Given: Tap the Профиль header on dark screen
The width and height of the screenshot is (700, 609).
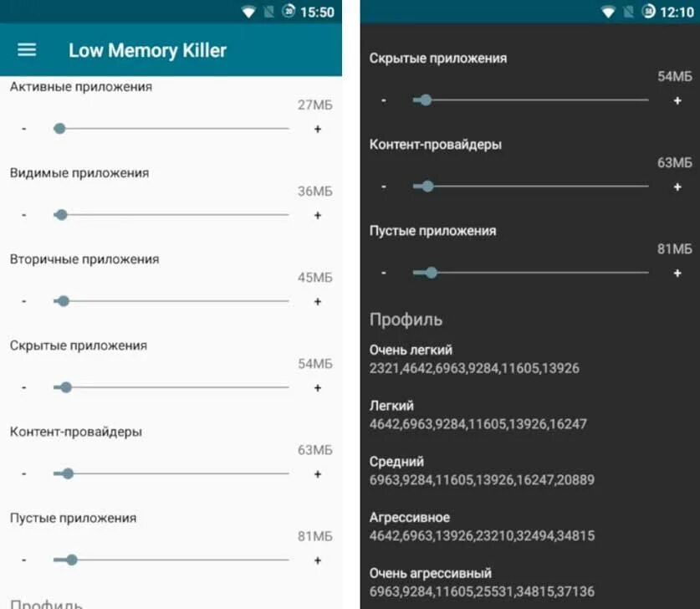Looking at the screenshot, I should click(x=406, y=320).
